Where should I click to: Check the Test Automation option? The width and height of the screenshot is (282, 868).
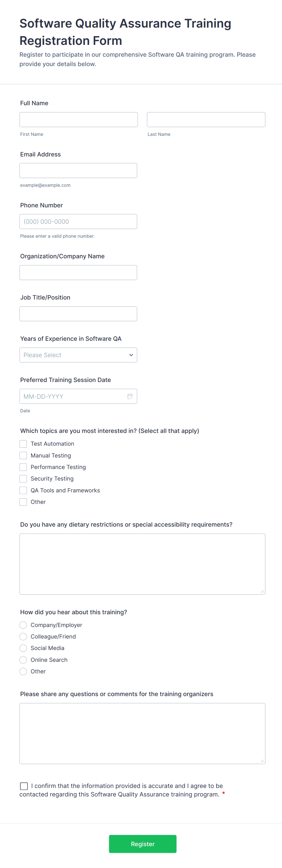(23, 444)
